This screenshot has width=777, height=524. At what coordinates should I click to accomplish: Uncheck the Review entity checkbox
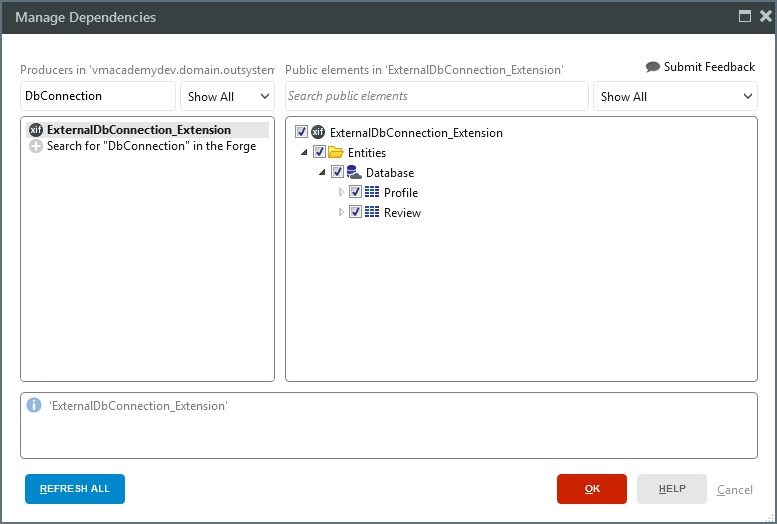point(355,212)
